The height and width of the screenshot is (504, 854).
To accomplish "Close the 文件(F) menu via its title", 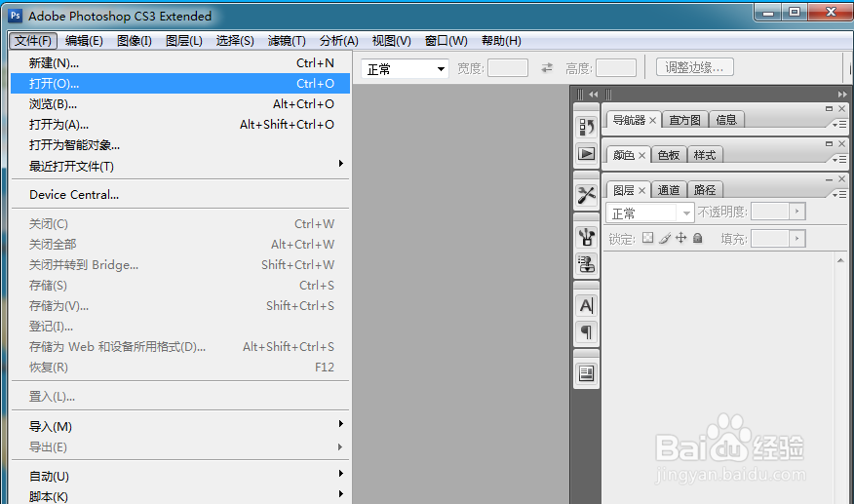I will tap(33, 41).
